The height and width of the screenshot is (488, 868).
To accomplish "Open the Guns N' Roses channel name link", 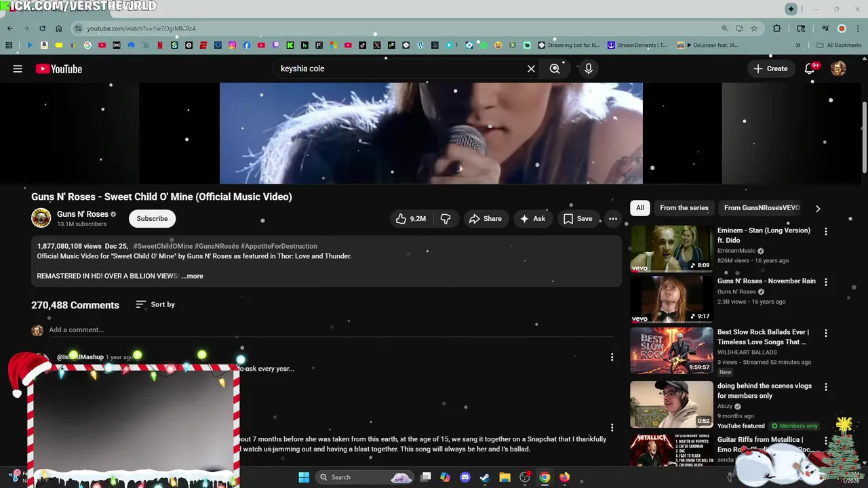I will (x=83, y=214).
